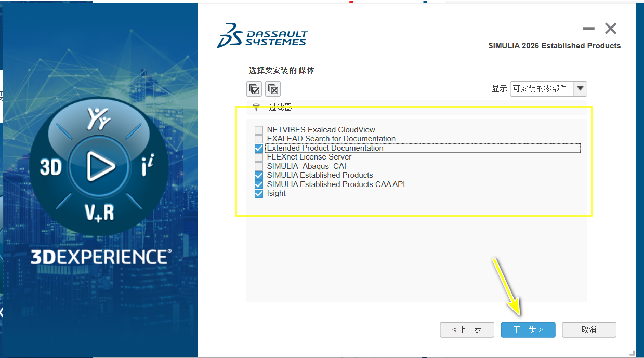Open the 显示 dropdown arrow

[581, 89]
